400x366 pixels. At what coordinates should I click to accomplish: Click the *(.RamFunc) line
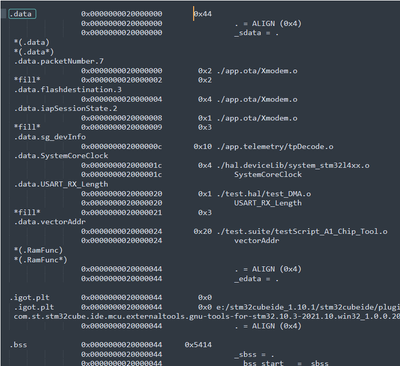[x=38, y=250]
